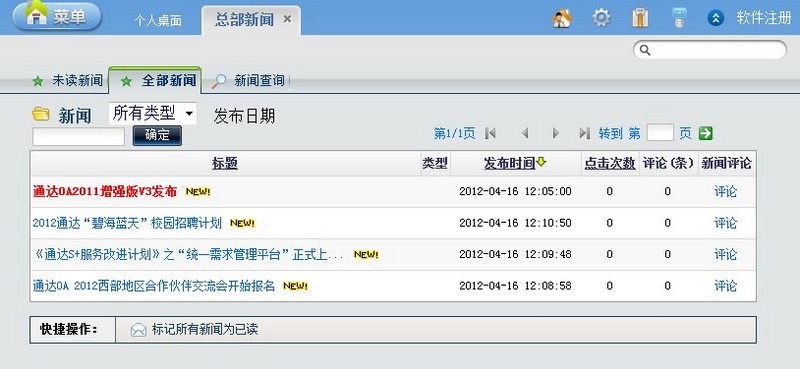This screenshot has width=800, height=369.
Task: Go to previous page arrow
Action: (x=524, y=134)
